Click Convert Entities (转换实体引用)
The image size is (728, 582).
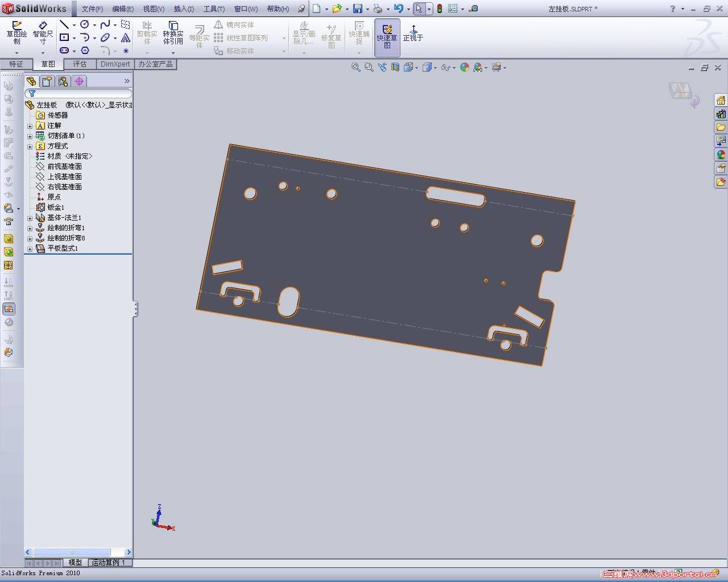pos(173,34)
